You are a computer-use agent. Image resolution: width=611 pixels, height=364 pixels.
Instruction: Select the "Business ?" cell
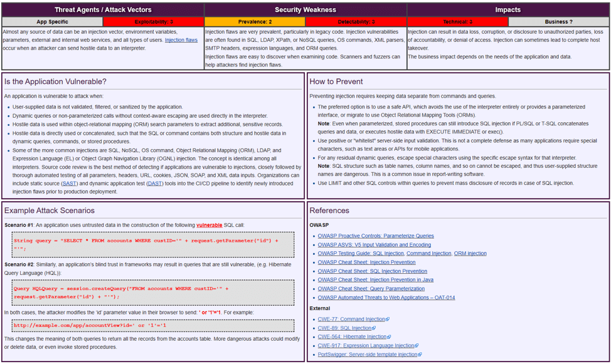(559, 22)
